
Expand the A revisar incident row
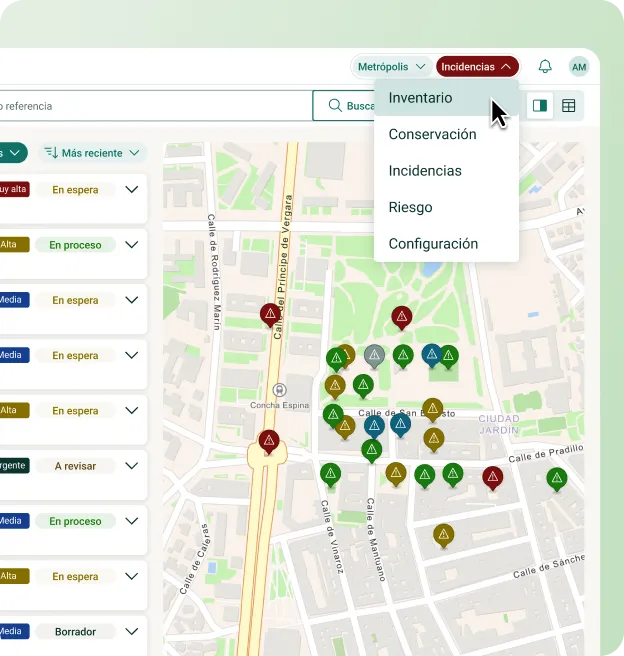coord(132,466)
